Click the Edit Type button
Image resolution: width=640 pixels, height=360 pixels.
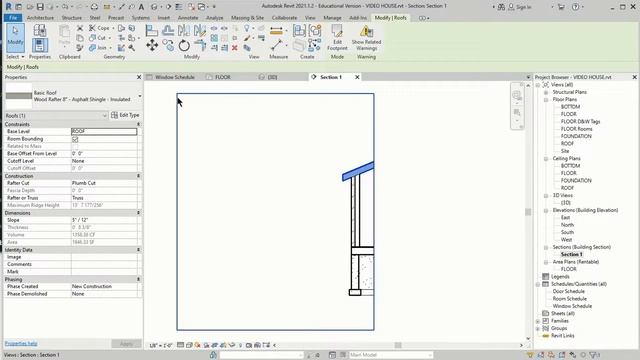point(125,116)
